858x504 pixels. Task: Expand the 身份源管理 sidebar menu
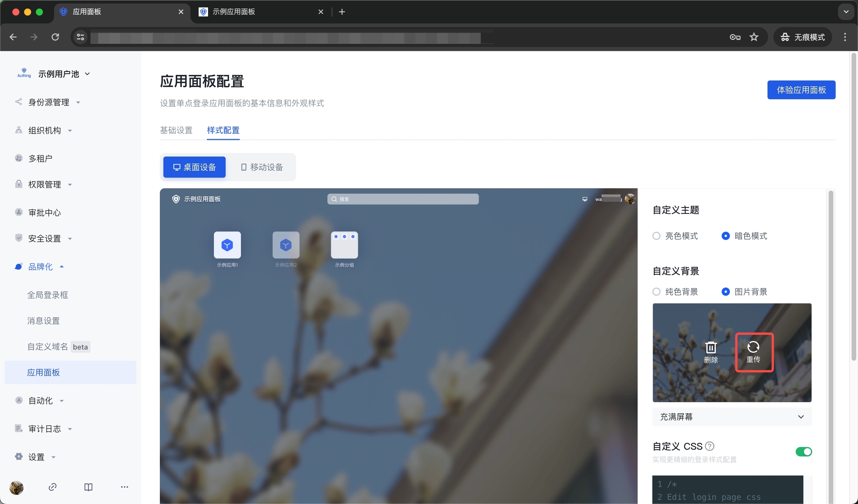(x=49, y=102)
